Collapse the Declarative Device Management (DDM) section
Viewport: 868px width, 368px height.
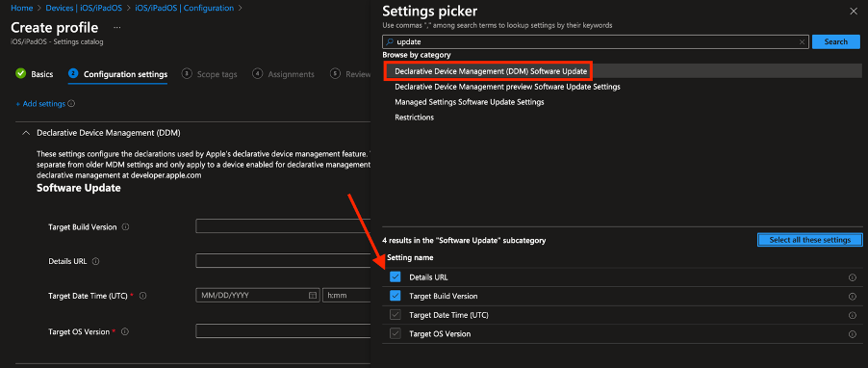(25, 133)
